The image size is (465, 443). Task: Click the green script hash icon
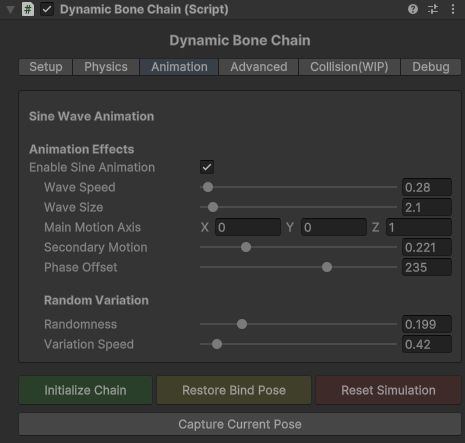pos(28,9)
